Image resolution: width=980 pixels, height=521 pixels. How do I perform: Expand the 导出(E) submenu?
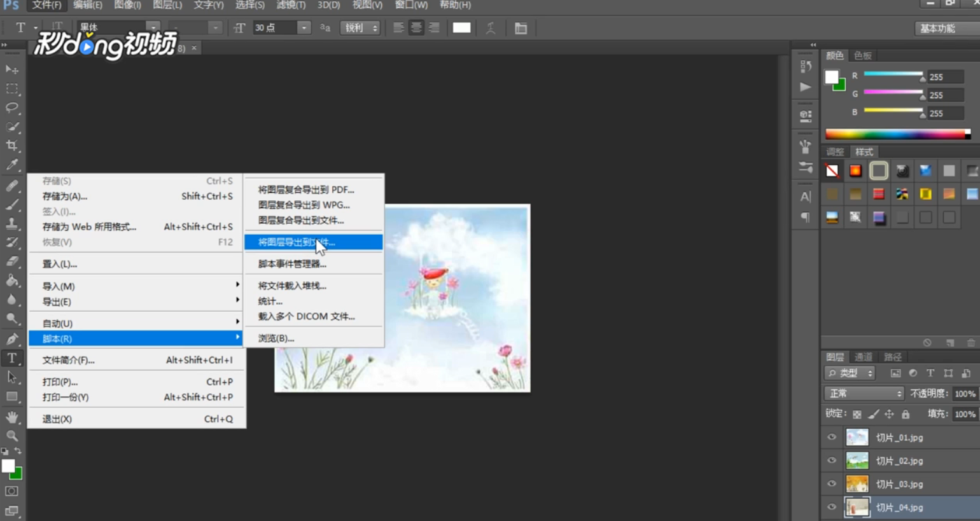[136, 302]
